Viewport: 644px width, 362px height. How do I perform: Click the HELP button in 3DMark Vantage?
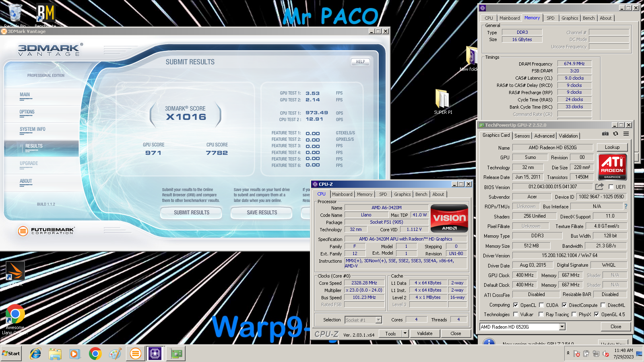(x=360, y=62)
